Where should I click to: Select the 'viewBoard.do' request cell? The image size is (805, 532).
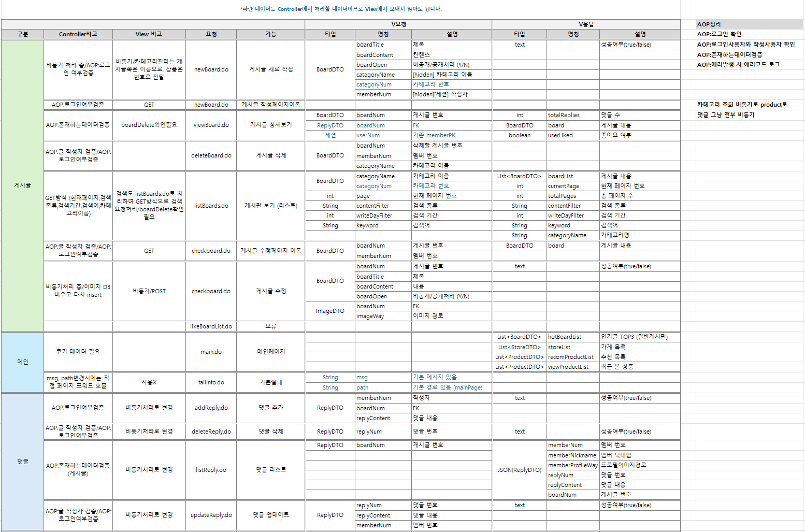point(211,125)
